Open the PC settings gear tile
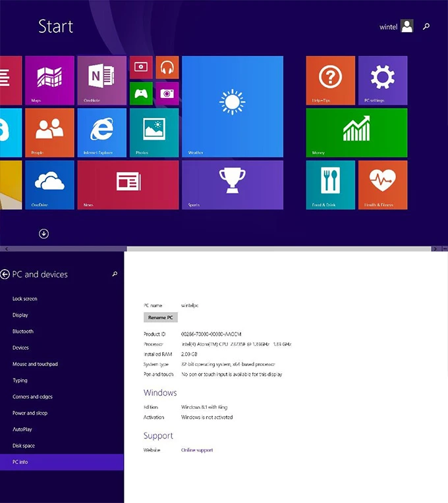448x503 pixels. point(383,80)
